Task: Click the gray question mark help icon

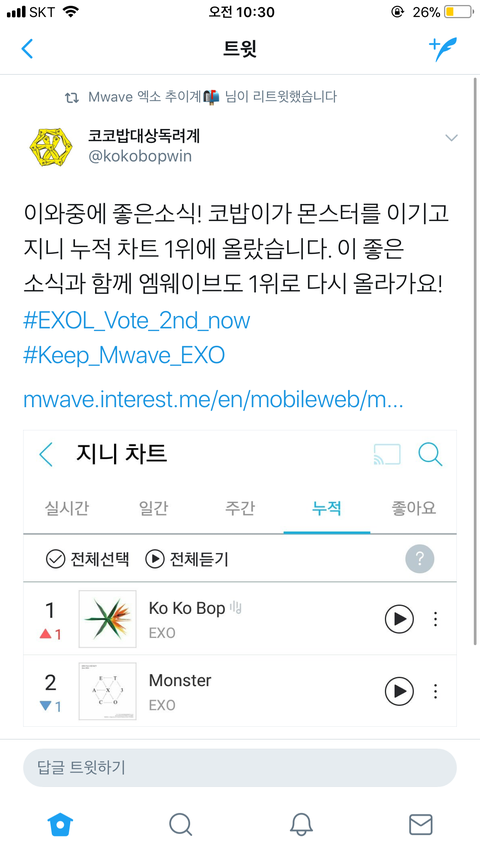Action: click(420, 559)
